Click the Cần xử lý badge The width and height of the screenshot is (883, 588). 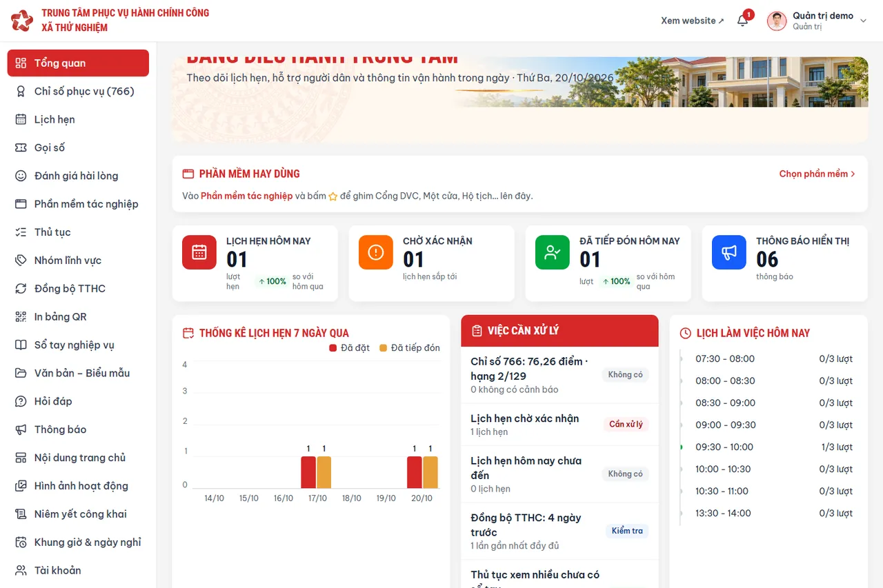coord(626,424)
